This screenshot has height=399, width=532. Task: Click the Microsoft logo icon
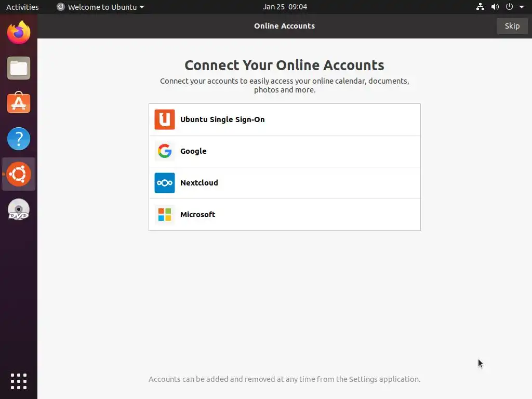165,215
